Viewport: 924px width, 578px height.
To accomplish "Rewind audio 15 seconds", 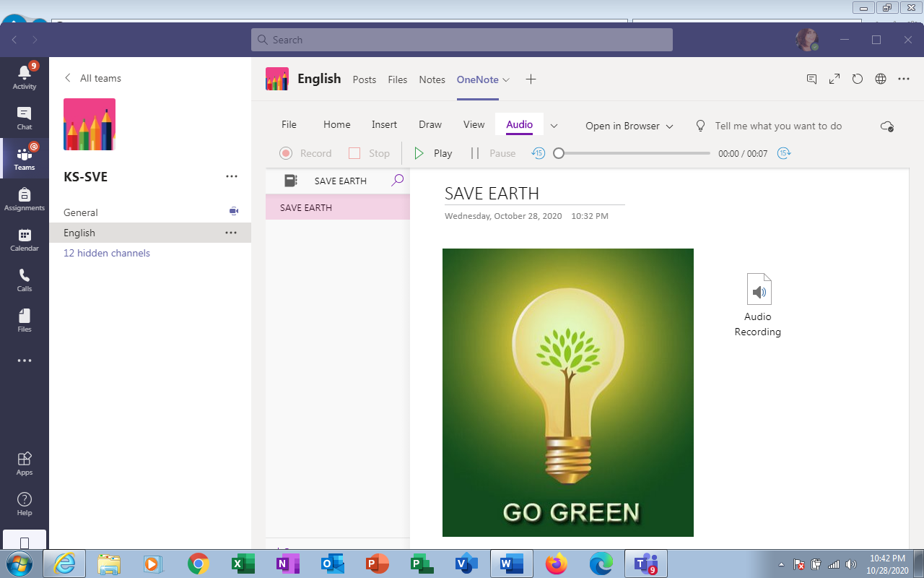I will tap(539, 153).
